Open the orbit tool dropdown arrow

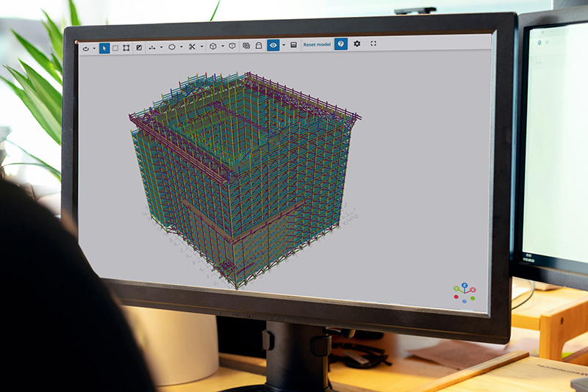[94, 48]
